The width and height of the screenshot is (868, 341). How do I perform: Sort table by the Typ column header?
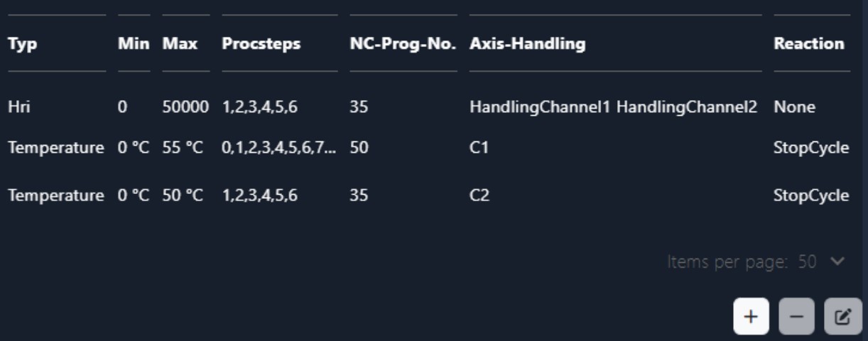coord(23,44)
